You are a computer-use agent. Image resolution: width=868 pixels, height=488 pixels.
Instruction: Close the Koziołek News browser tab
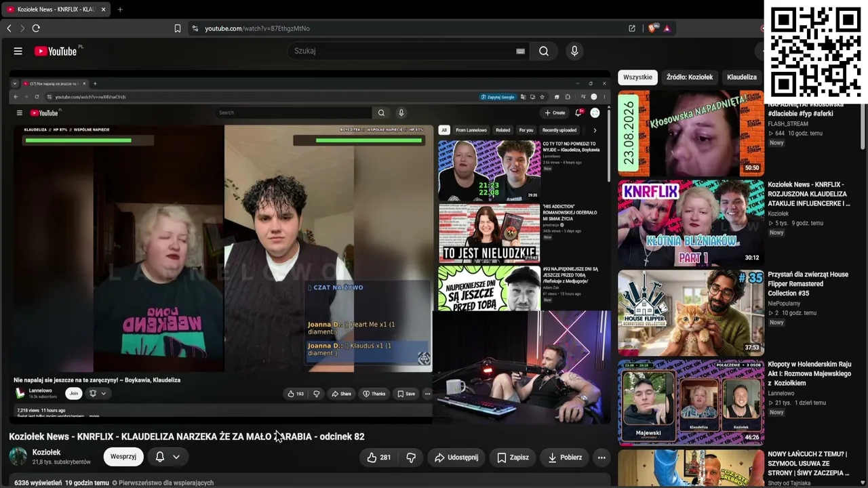[103, 9]
